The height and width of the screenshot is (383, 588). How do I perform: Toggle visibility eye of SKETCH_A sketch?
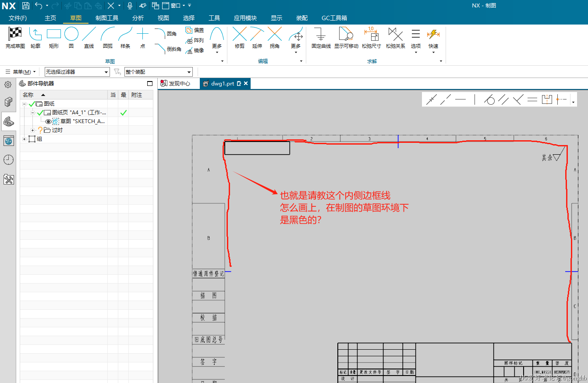click(x=48, y=121)
